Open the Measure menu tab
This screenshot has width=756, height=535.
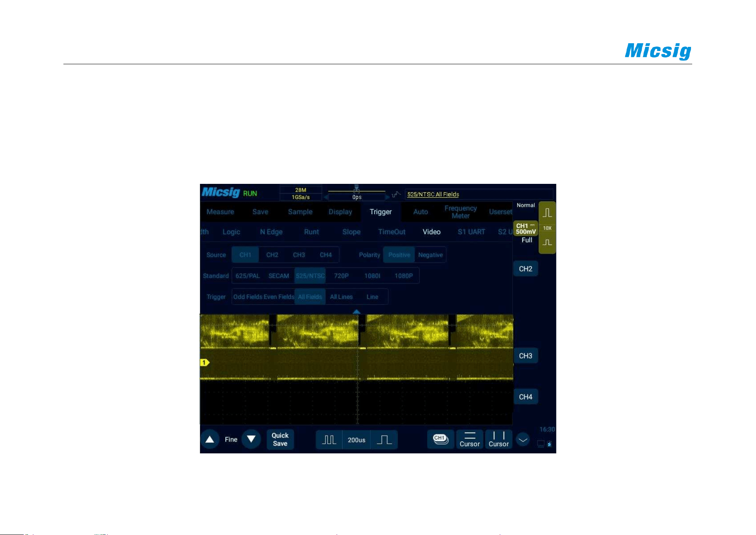(x=220, y=212)
